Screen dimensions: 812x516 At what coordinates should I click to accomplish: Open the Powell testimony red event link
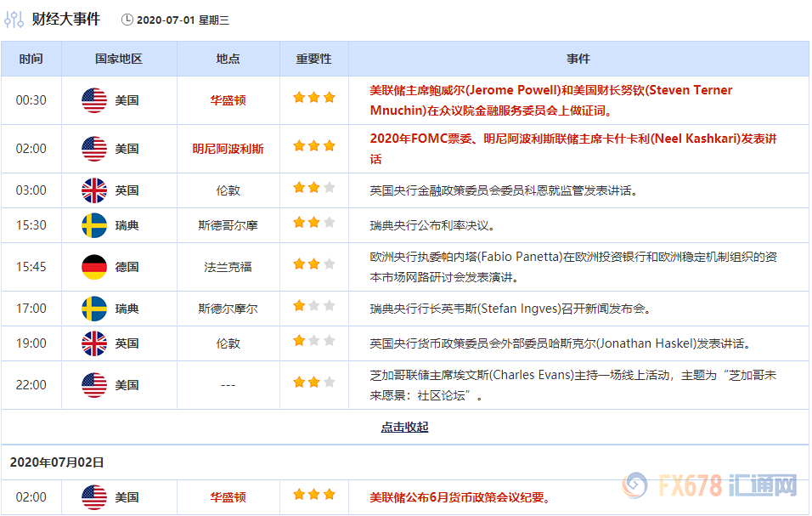click(x=578, y=99)
